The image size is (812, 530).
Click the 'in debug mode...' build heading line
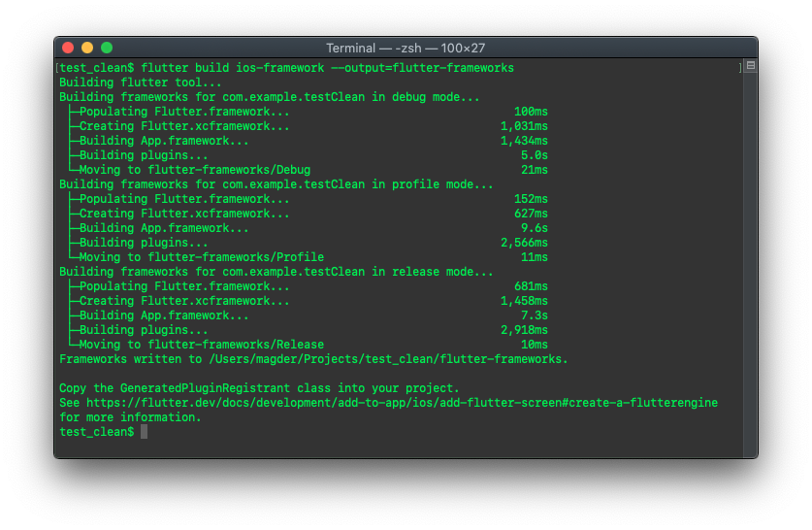coord(270,97)
